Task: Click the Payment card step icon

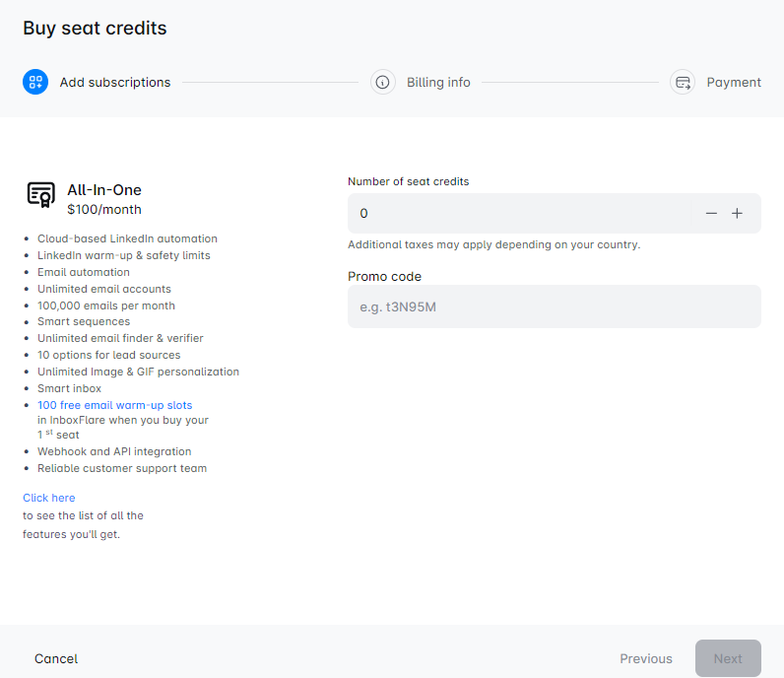Action: 683,82
